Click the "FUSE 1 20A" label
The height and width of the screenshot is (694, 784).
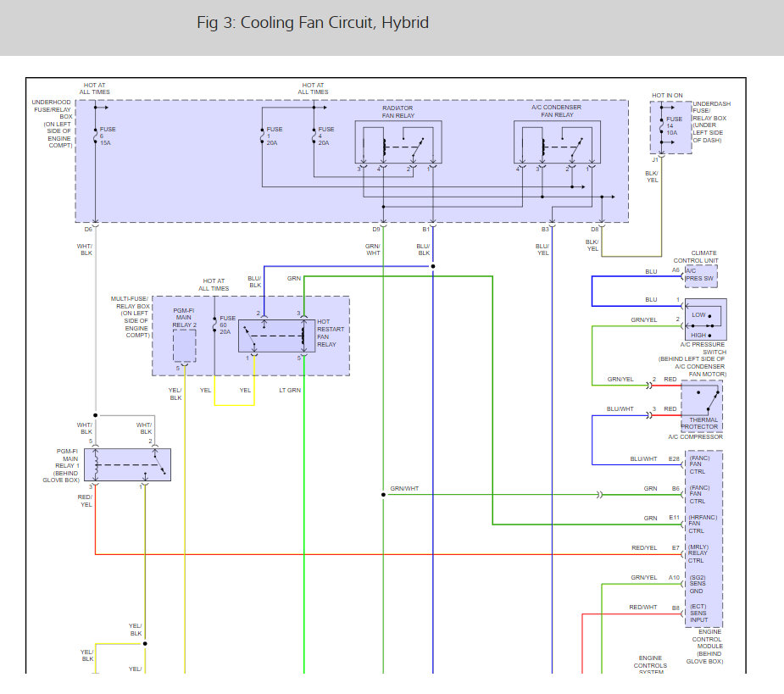(274, 136)
